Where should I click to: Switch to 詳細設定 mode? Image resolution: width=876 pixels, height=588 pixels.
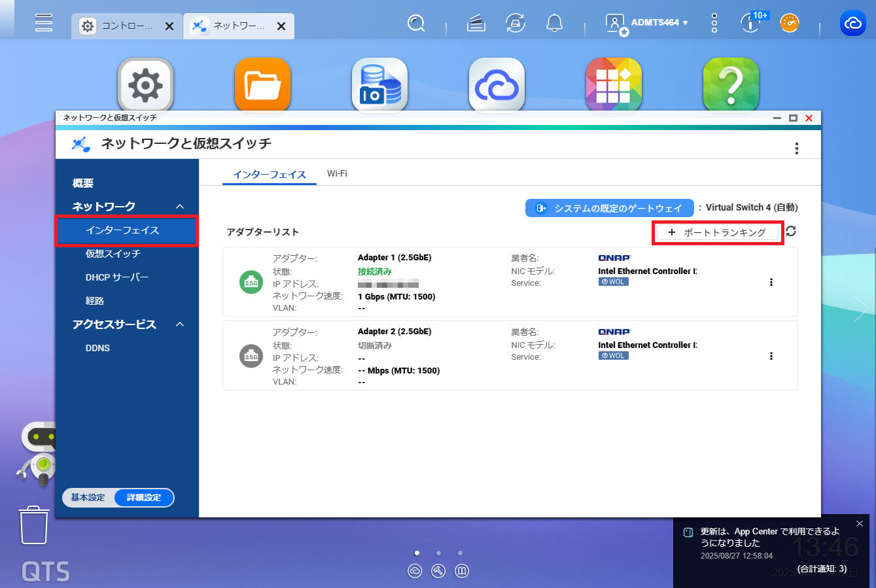[144, 498]
